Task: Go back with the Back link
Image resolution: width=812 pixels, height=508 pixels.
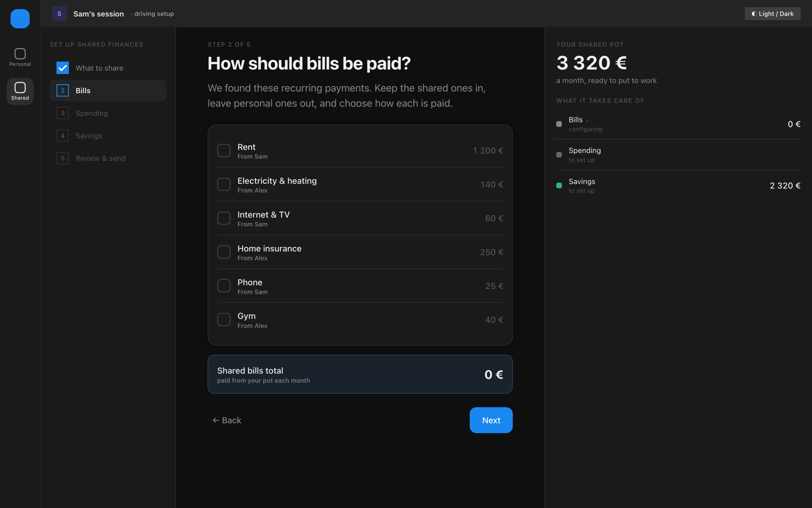Action: [227, 420]
